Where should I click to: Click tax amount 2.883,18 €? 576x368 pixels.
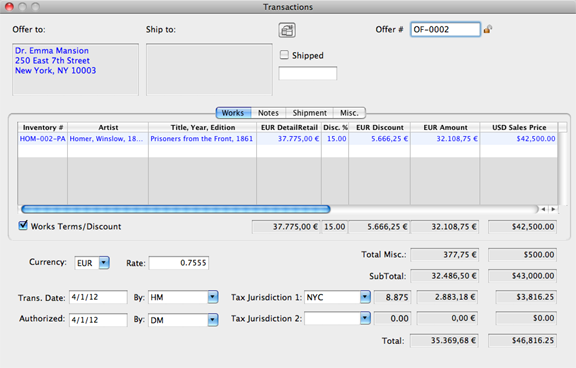coord(447,297)
